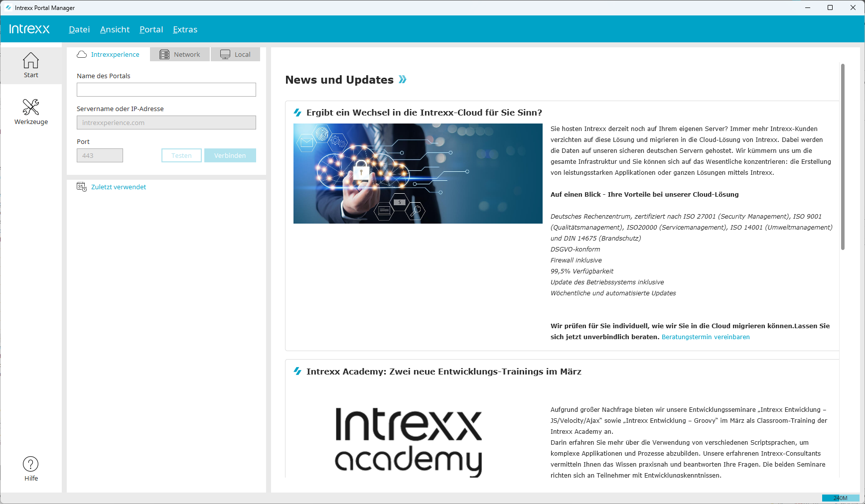Click the news panel vertical scrollbar

[x=843, y=157]
